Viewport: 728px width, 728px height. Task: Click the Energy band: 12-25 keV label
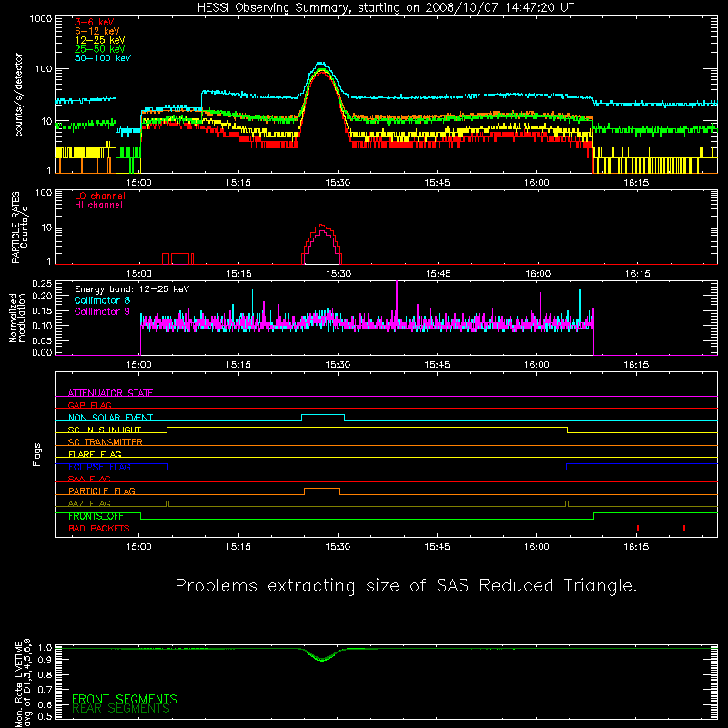(x=132, y=289)
